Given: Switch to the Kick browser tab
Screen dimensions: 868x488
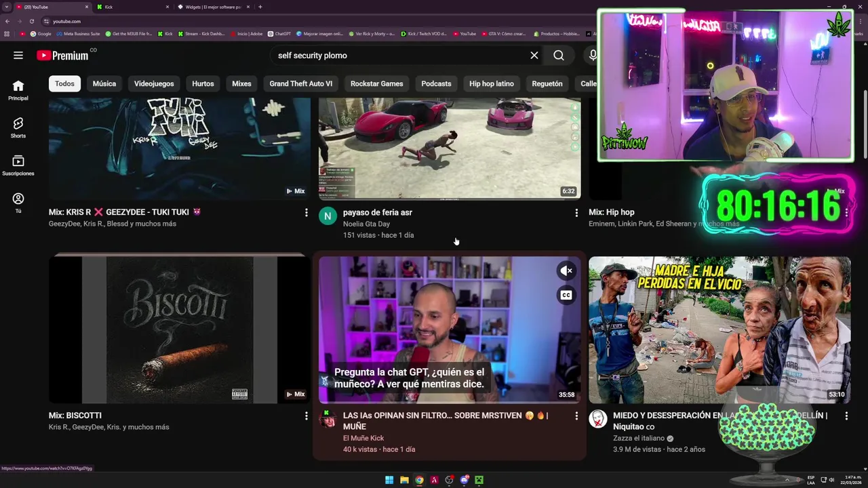Looking at the screenshot, I should 132,7.
